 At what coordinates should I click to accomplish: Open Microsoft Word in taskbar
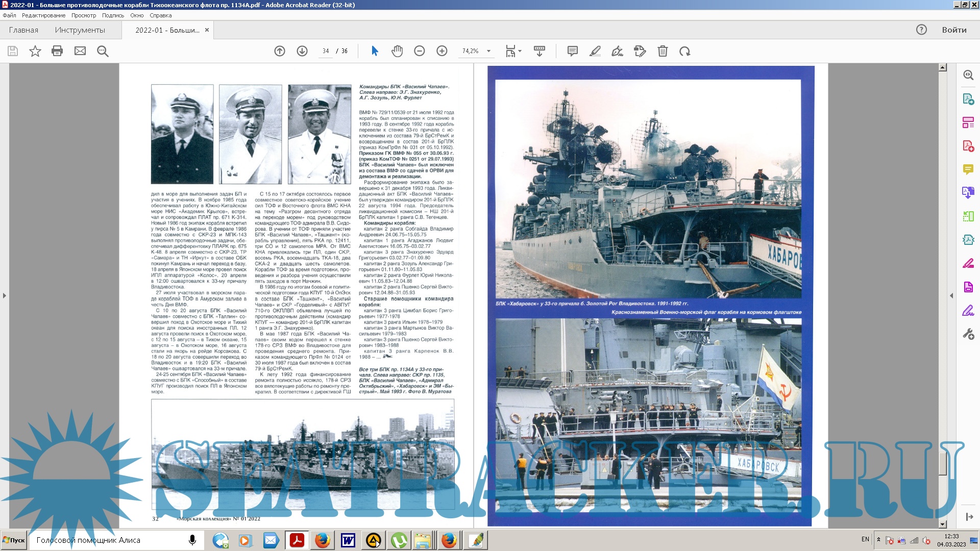[x=348, y=540]
